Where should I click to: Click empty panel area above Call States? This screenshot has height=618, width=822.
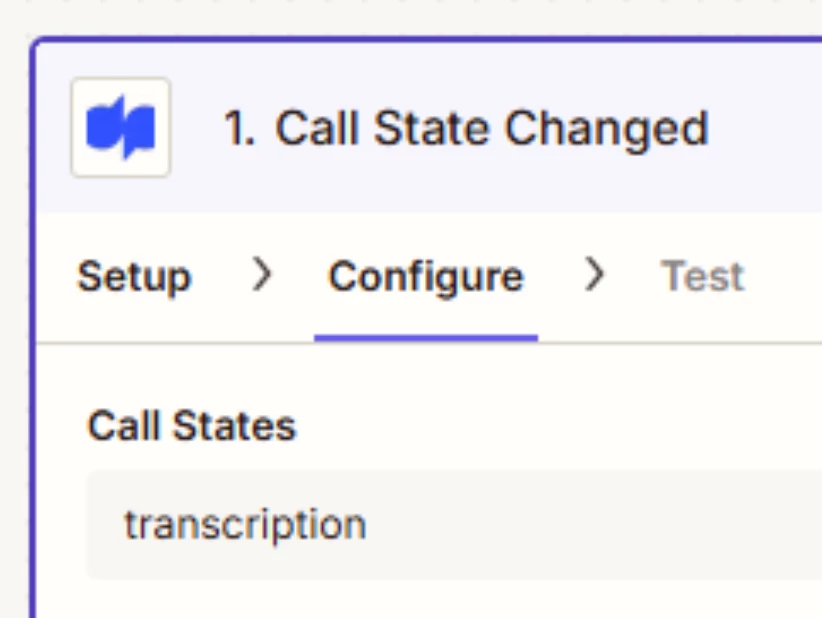[x=429, y=375]
